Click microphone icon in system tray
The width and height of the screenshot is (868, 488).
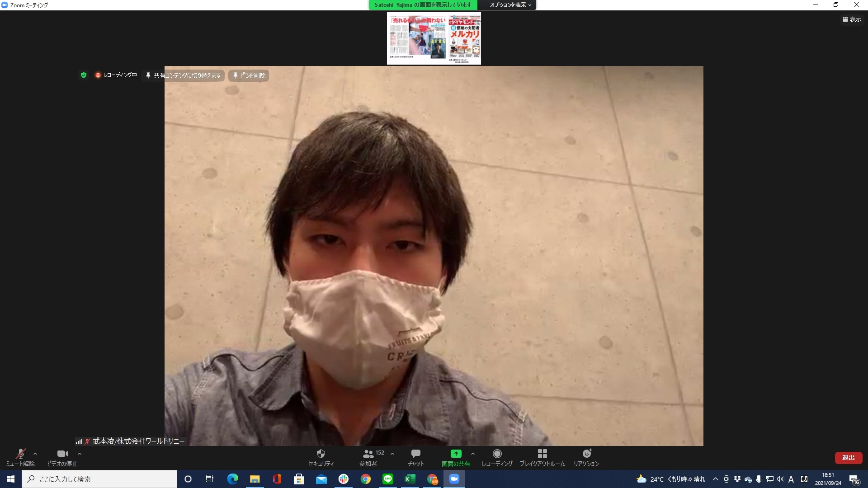click(759, 479)
